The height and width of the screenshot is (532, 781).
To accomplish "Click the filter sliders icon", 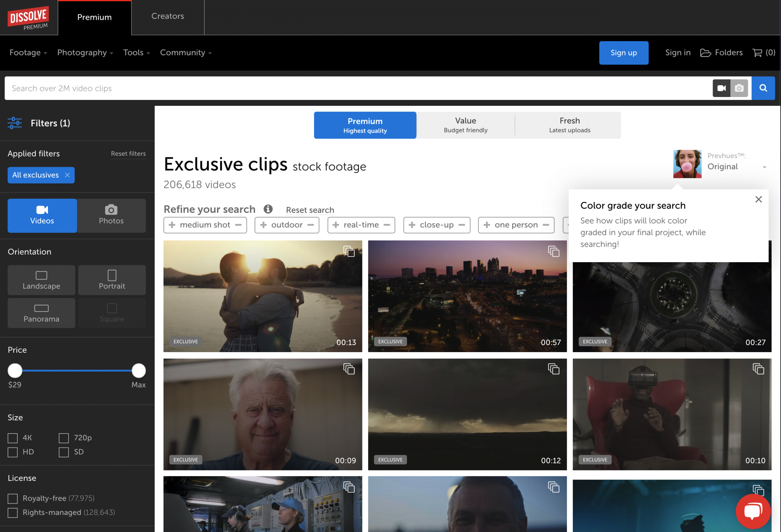I will pyautogui.click(x=14, y=123).
